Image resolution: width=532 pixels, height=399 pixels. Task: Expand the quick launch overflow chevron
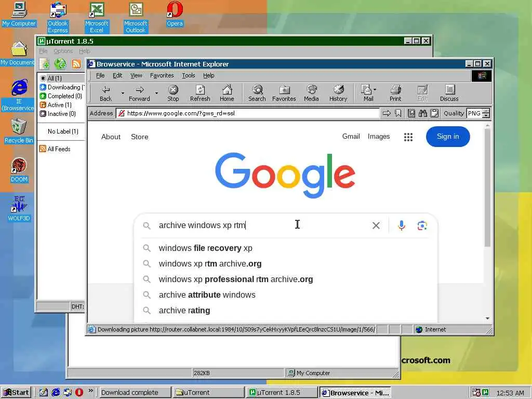point(90,391)
